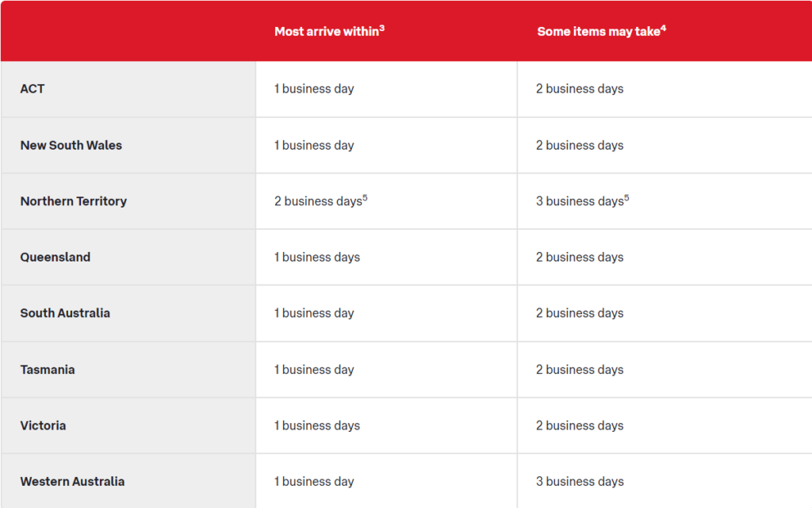Screen dimensions: 812x508
Task: Open footnote 3 superscript in header
Action: [381, 28]
